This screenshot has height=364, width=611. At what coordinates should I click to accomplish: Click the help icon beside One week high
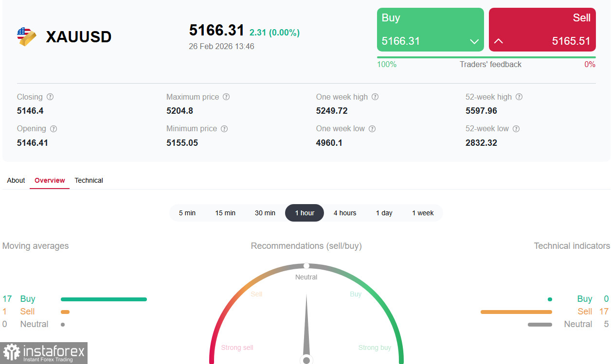click(375, 97)
